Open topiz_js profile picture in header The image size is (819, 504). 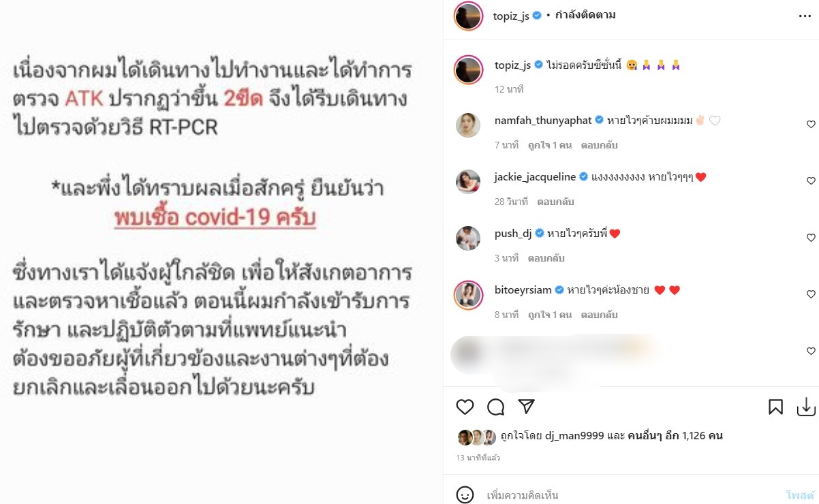click(468, 16)
